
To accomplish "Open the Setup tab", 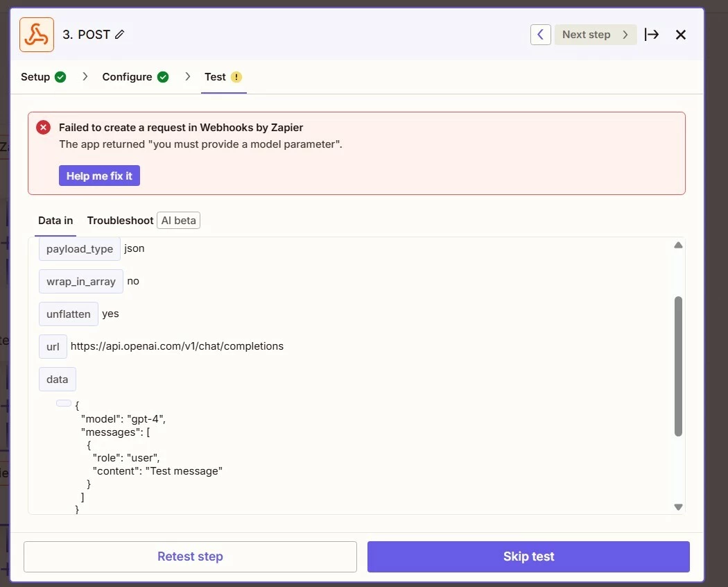I will 43,77.
